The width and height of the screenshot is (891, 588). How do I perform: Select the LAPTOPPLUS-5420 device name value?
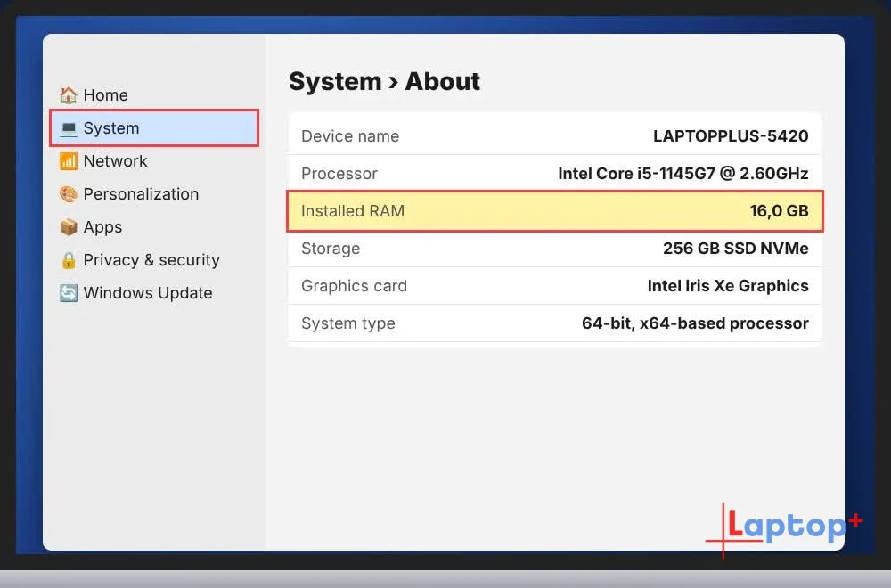point(731,136)
